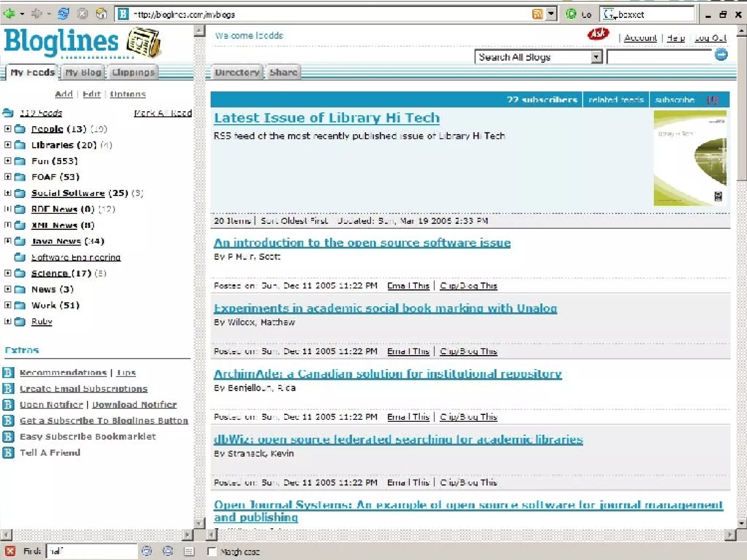Expand the Fun folder tree node

8,161
